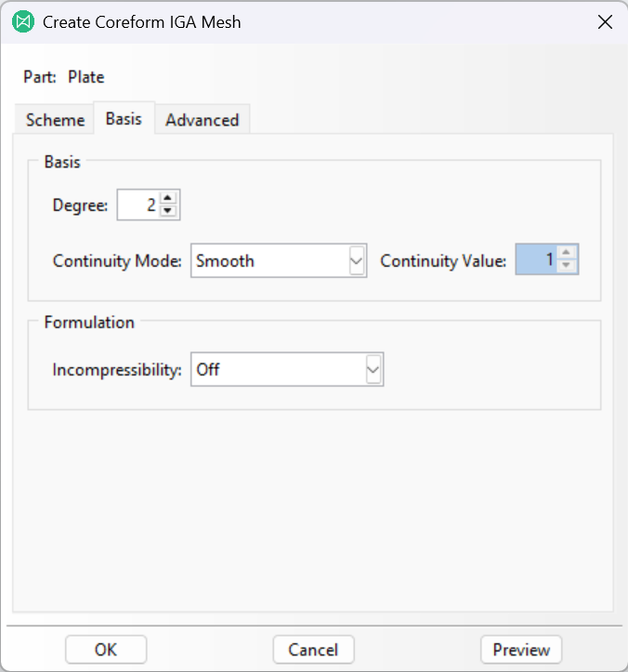Open the Advanced tab
This screenshot has height=672, width=628.
[203, 120]
